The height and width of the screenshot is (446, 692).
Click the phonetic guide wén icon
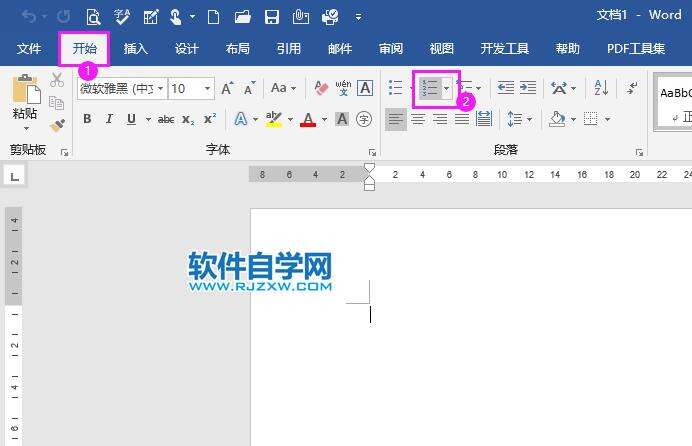343,88
